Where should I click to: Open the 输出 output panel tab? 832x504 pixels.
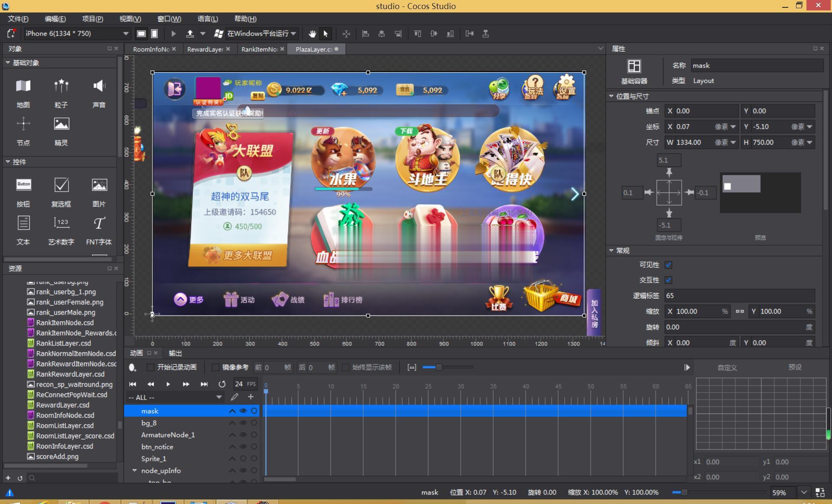point(175,353)
